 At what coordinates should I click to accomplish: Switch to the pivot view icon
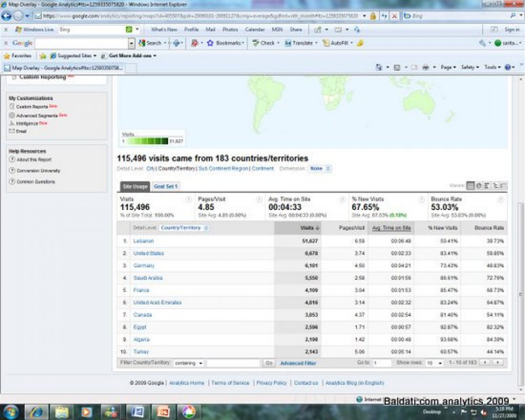tap(503, 185)
